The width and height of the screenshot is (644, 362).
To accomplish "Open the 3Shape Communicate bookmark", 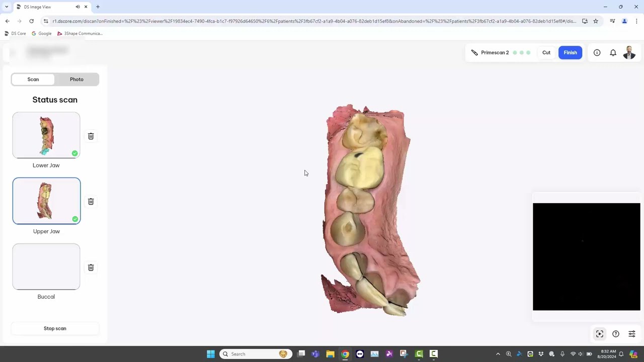I will pos(80,34).
